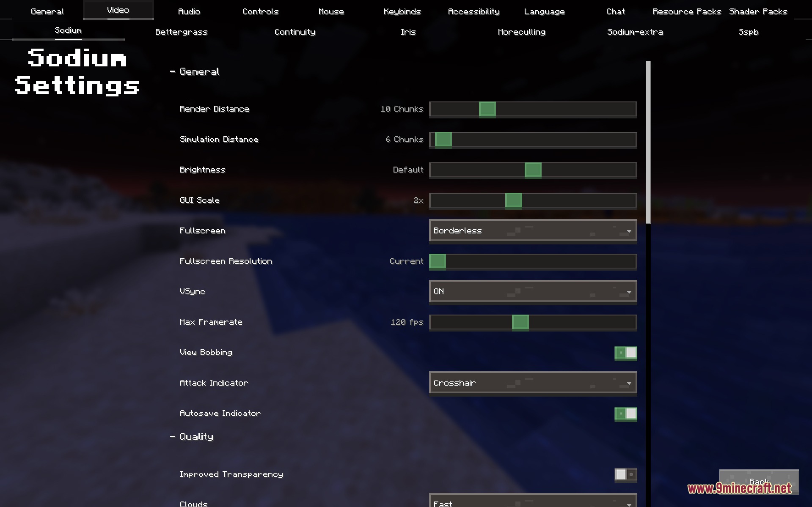Screen dimensions: 812x507
Task: Click the Render Distance label
Action: [215, 109]
